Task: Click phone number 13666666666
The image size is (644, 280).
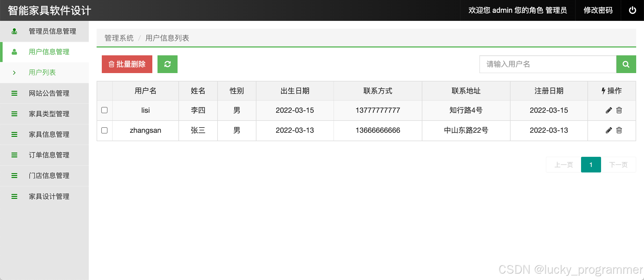Action: tap(378, 130)
